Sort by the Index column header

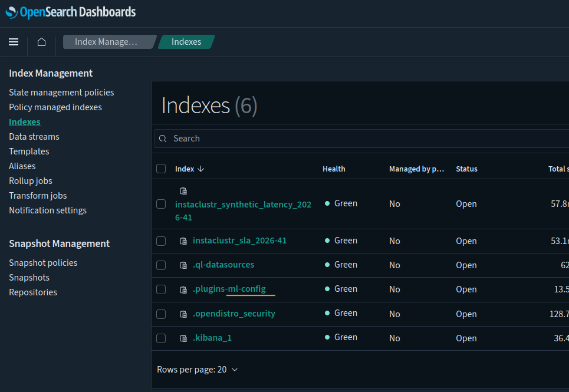coord(185,169)
